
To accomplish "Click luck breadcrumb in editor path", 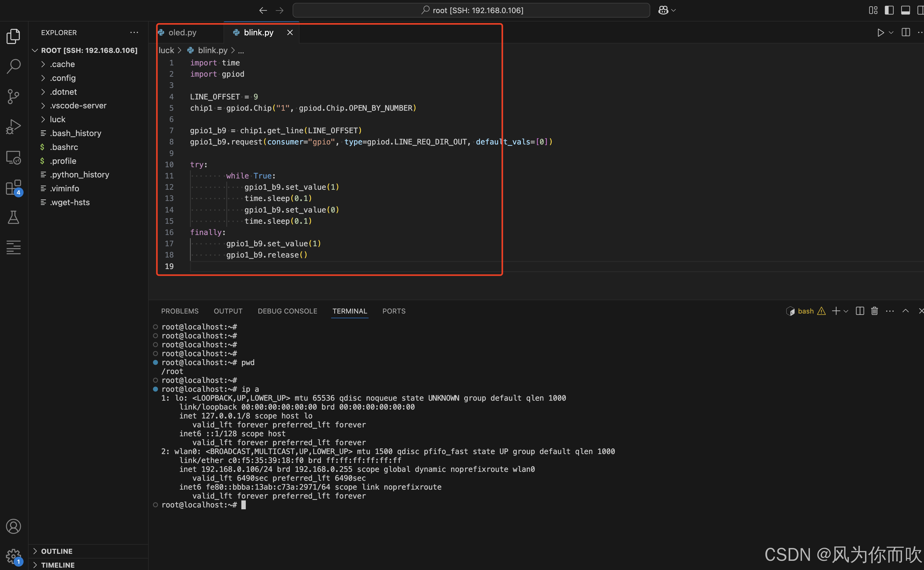I will coord(166,51).
